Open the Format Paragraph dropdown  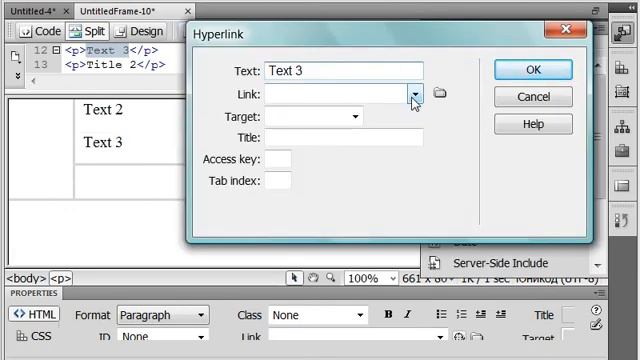click(x=163, y=315)
